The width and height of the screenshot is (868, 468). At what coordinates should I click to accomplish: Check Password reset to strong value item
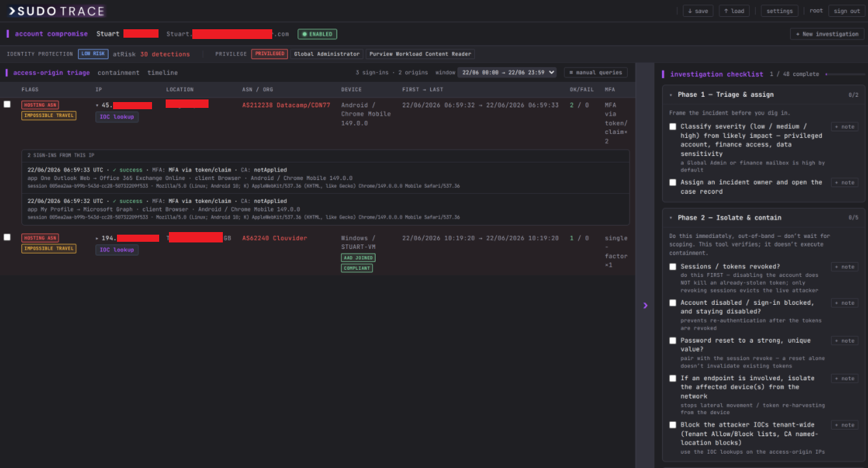(673, 341)
